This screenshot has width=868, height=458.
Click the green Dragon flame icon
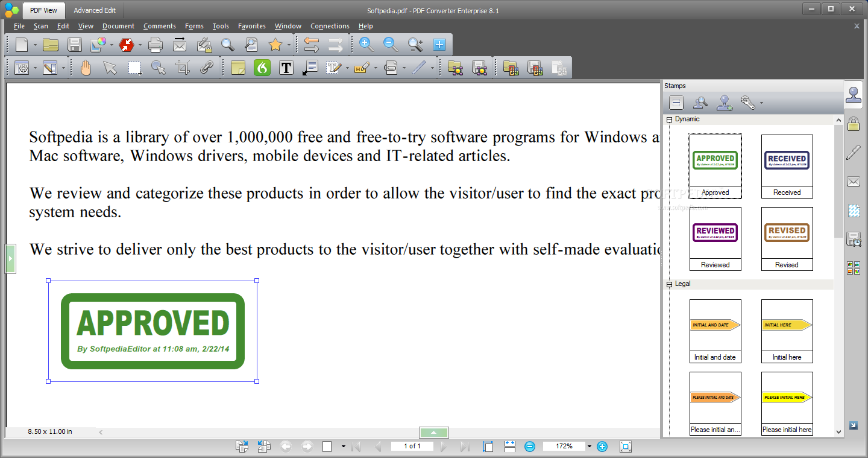pyautogui.click(x=262, y=68)
